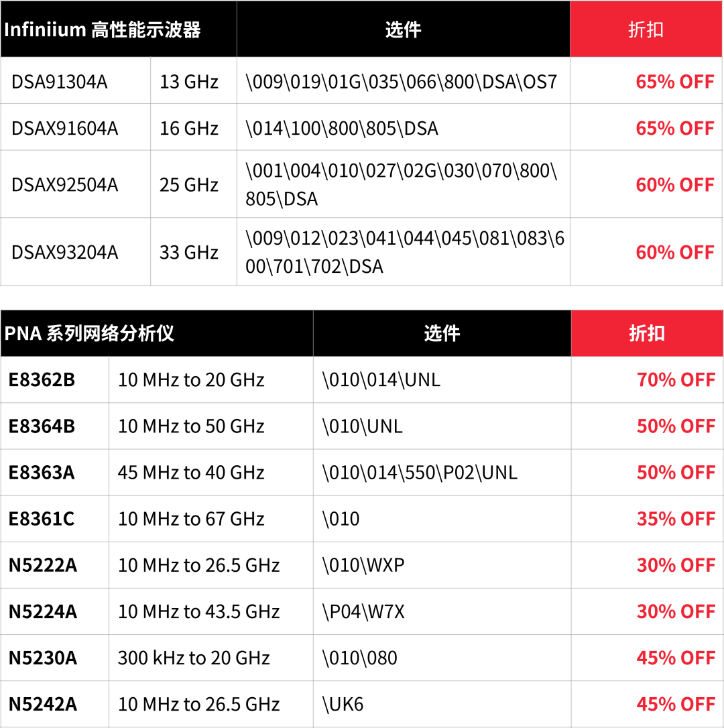
Task: Click the PNA 系列网络分析仪 table header
Action: pyautogui.click(x=88, y=333)
